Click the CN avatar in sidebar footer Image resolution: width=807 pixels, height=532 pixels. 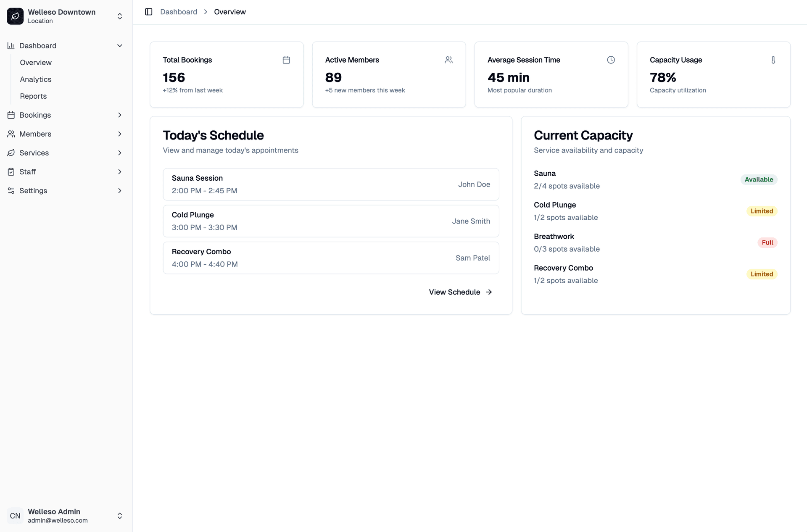15,516
